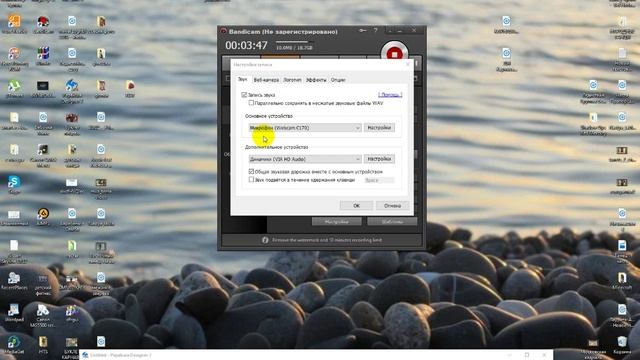This screenshot has height=360, width=640.
Task: Click the Space hotkey field
Action: pyautogui.click(x=379, y=180)
